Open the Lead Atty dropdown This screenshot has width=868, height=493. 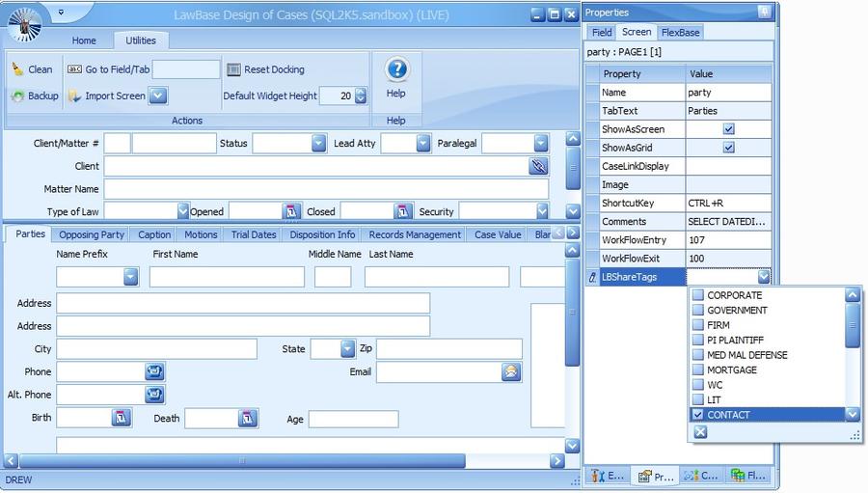click(423, 143)
